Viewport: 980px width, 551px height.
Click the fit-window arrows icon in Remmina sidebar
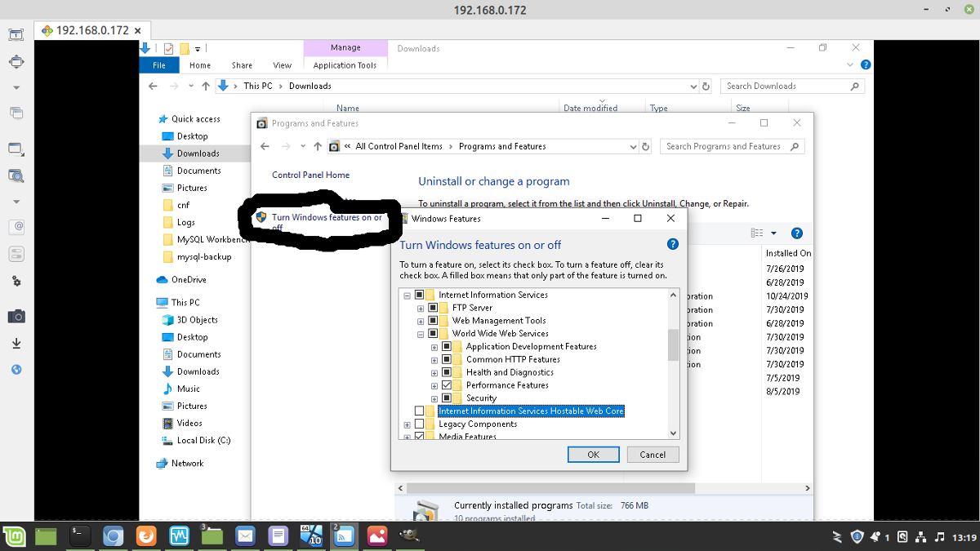pyautogui.click(x=16, y=61)
